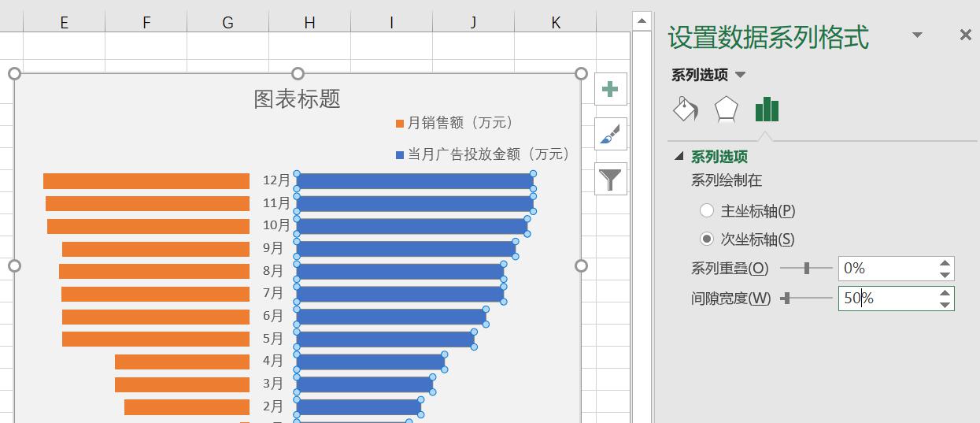This screenshot has height=423, width=980.
Task: Click the chart's right-middle resize handle
Action: pos(581,266)
